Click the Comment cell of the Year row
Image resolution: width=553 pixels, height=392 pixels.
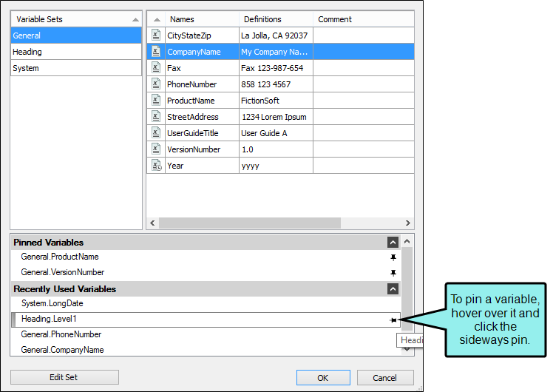364,165
